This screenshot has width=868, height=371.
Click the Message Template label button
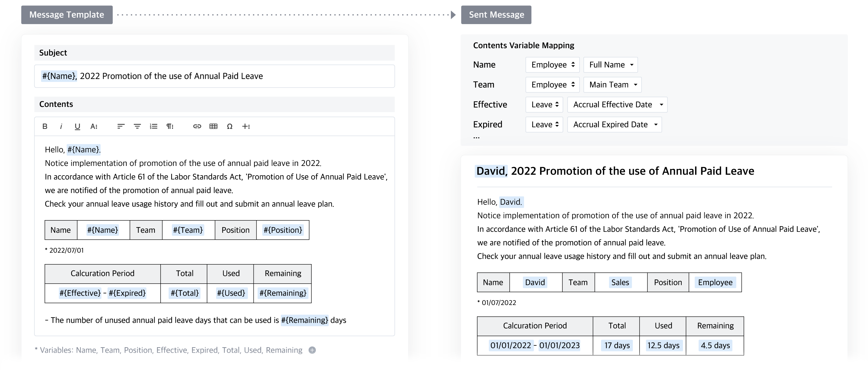pos(67,15)
